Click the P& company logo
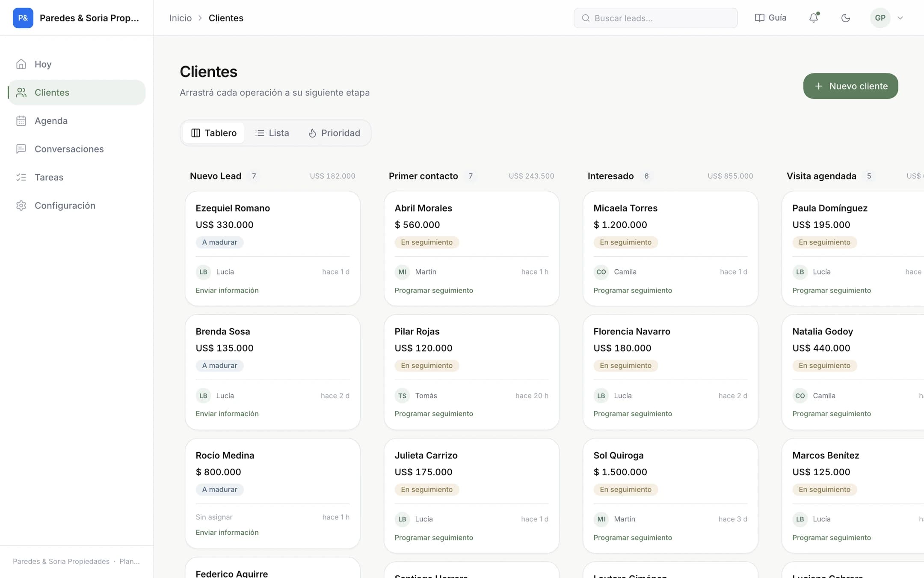 click(23, 18)
